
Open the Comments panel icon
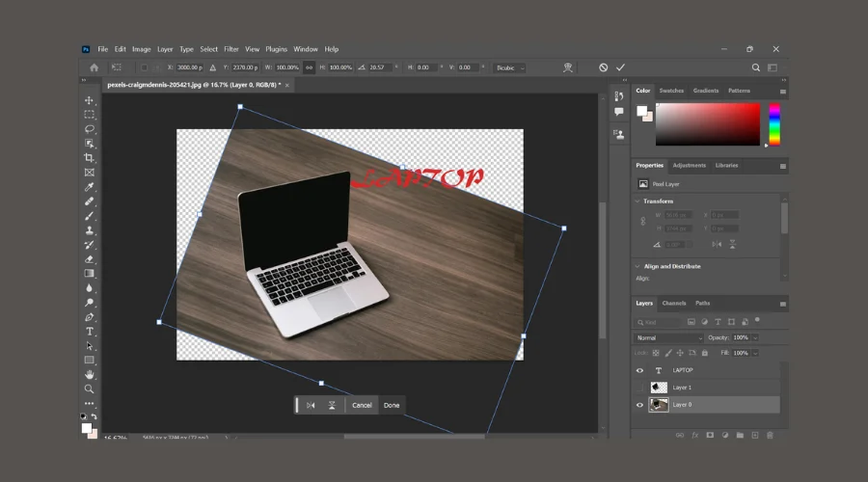coord(619,112)
